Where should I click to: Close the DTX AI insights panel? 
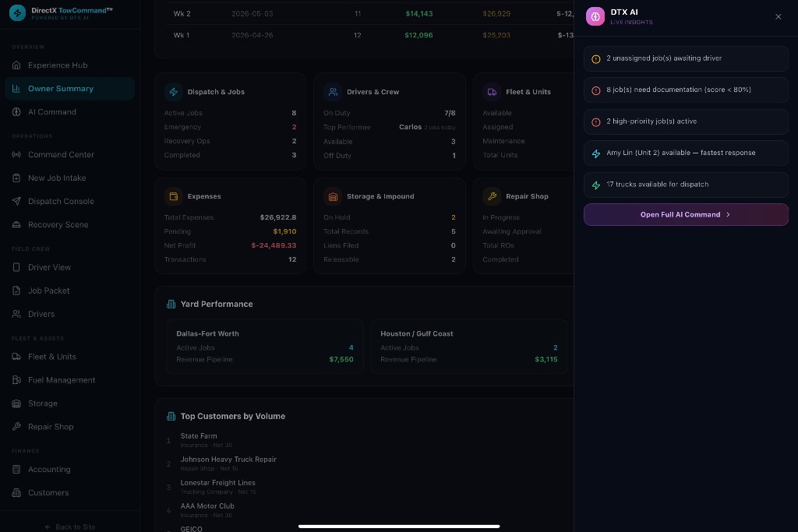779,17
